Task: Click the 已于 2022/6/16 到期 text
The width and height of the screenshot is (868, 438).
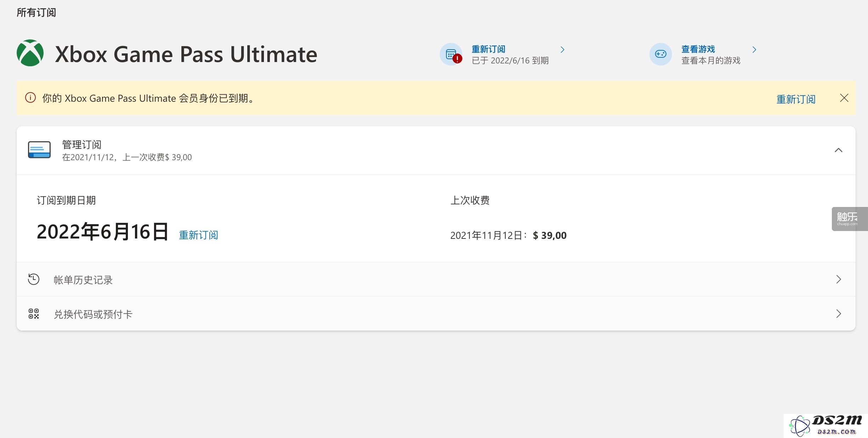Action: 510,61
